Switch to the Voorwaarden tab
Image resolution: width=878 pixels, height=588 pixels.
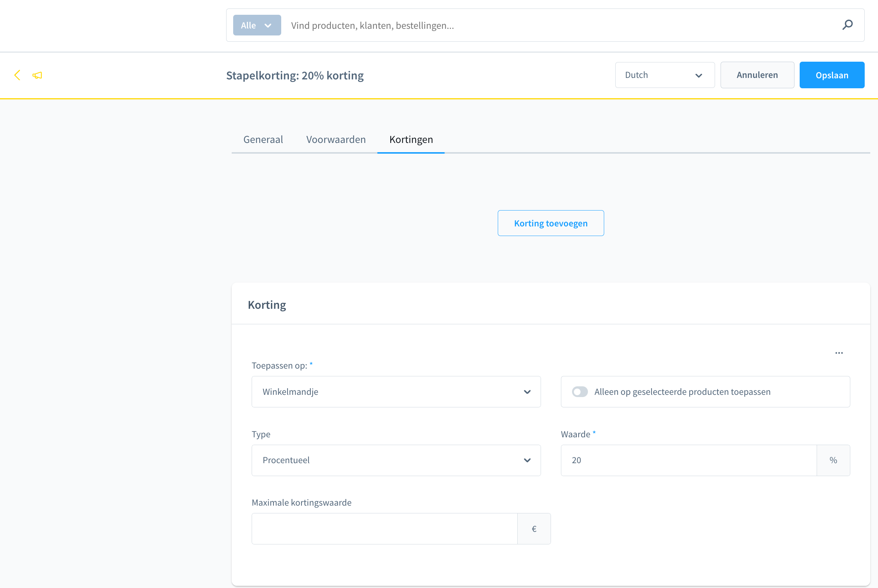tap(336, 140)
